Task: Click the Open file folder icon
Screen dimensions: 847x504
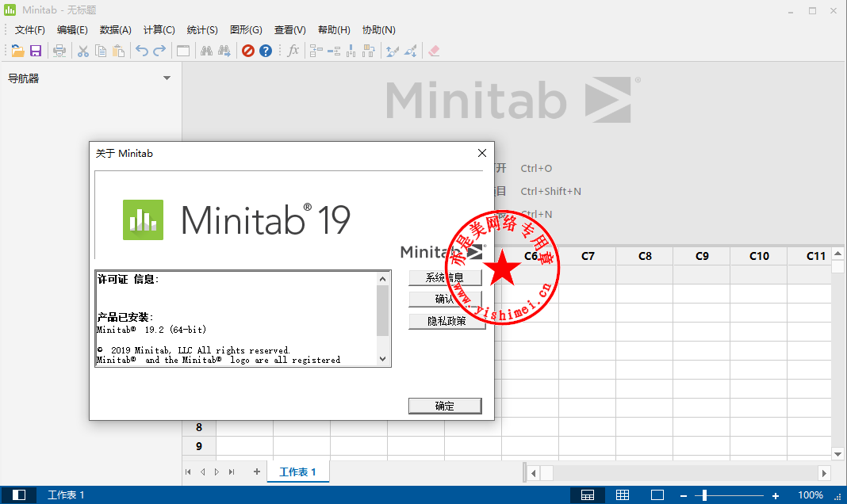Action: pyautogui.click(x=17, y=51)
